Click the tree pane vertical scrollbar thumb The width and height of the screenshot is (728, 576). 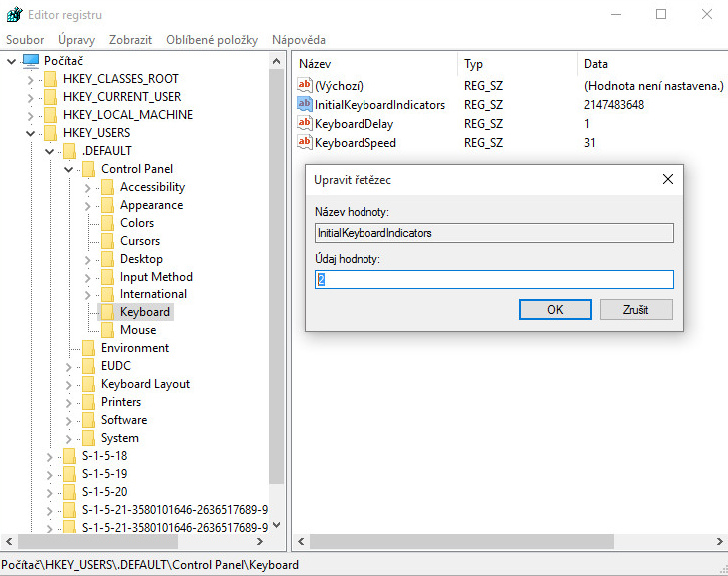tap(277, 277)
